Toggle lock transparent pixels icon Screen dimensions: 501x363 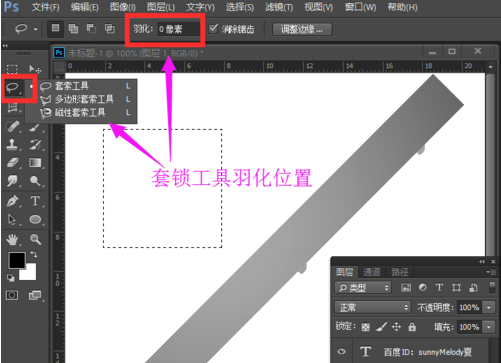[366, 327]
